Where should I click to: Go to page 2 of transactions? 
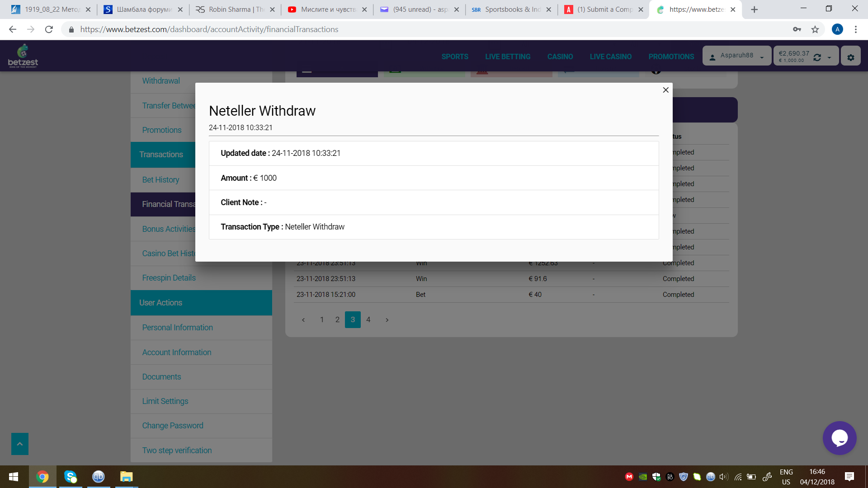[337, 319]
